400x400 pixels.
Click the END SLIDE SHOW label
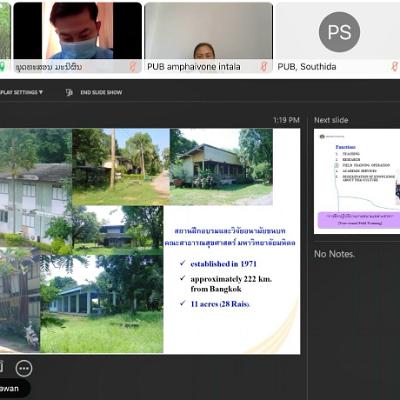point(101,92)
